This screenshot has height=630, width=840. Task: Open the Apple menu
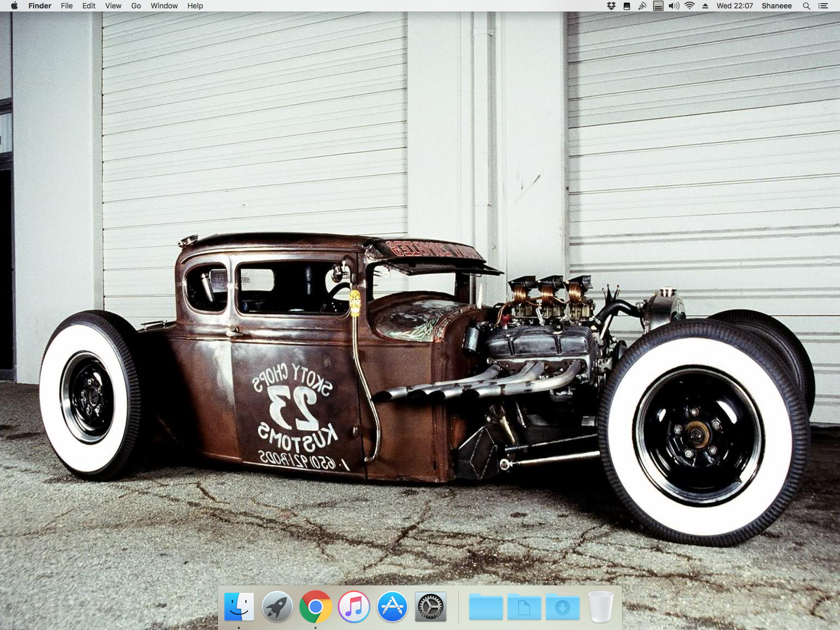coord(14,6)
